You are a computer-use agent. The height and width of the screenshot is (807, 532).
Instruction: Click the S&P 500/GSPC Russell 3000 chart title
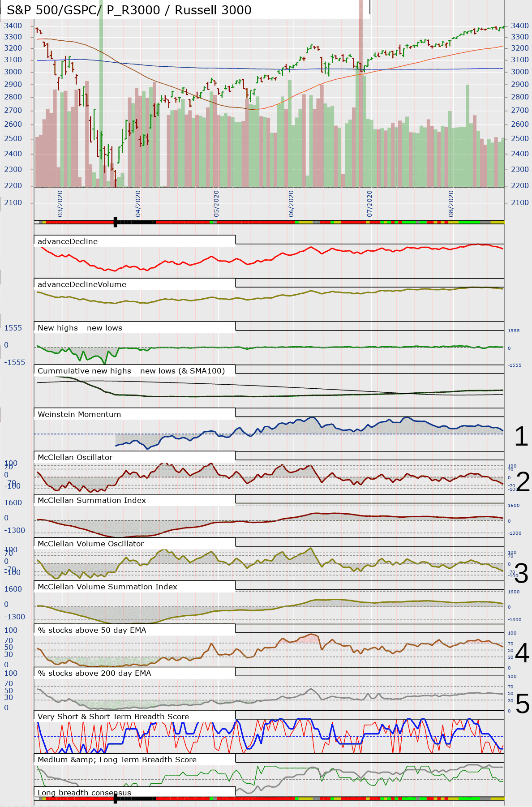pyautogui.click(x=129, y=10)
